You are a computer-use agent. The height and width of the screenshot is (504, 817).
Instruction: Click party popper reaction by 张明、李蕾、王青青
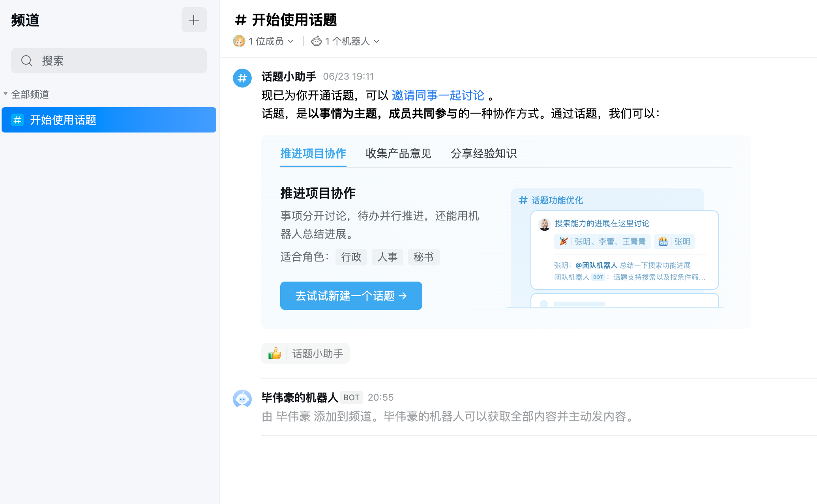click(602, 241)
